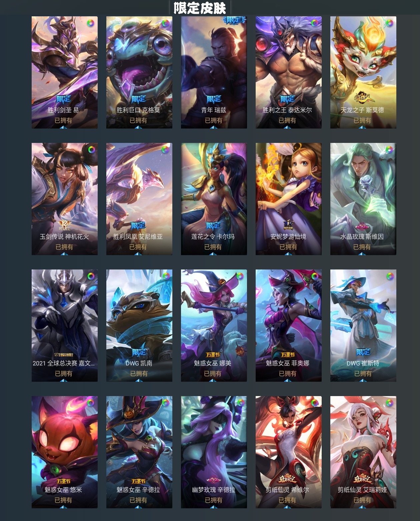Image resolution: width=420 pixels, height=521 pixels.
Task: Select the 安妮梦游仙境 skin thumbnail
Action: coord(289,199)
